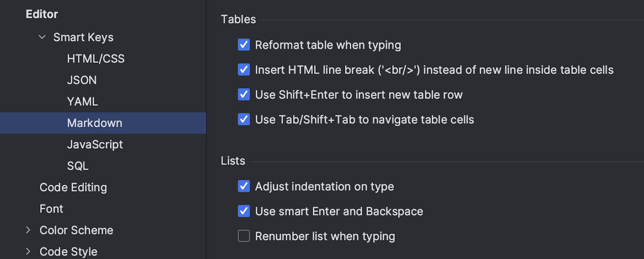The width and height of the screenshot is (644, 259).
Task: Uncheck Insert HTML line break option
Action: (x=244, y=70)
